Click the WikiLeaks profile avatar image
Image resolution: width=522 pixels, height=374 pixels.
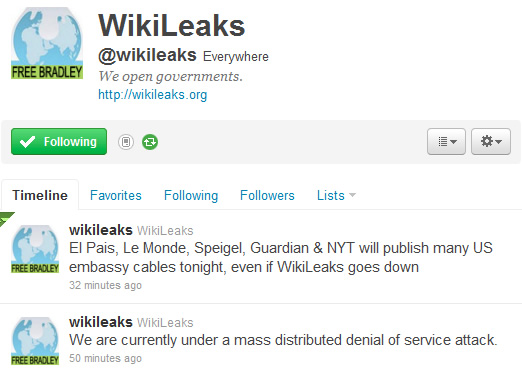(47, 43)
